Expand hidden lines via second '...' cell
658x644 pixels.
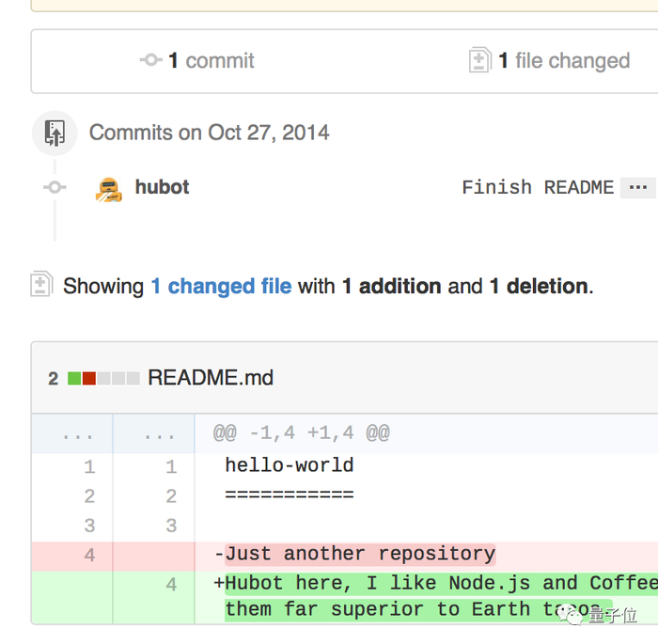click(x=154, y=434)
